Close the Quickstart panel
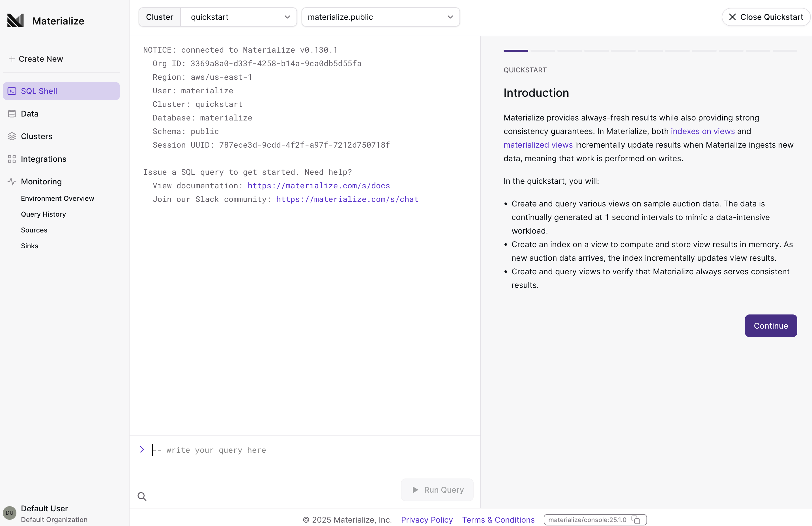 point(766,17)
